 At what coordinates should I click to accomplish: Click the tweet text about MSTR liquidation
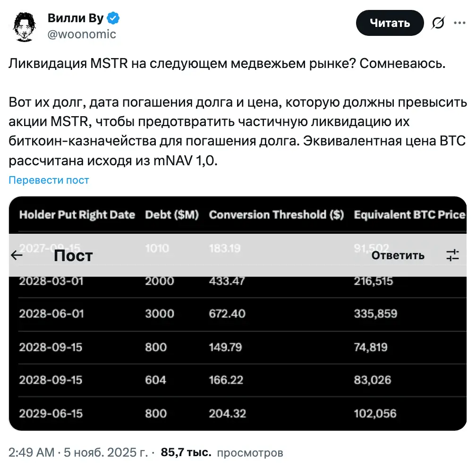[x=227, y=64]
